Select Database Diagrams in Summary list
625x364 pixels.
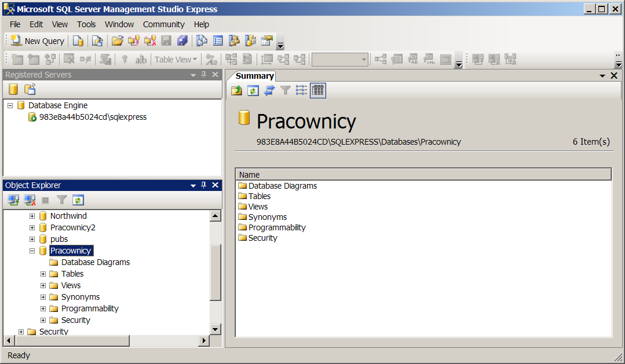(x=282, y=186)
